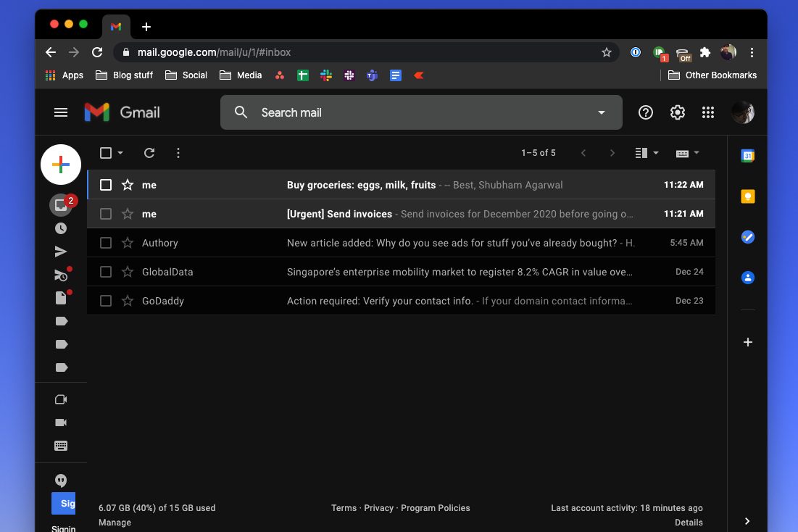Show search options dropdown arrow
Screen dimensions: 798x532
(x=601, y=112)
